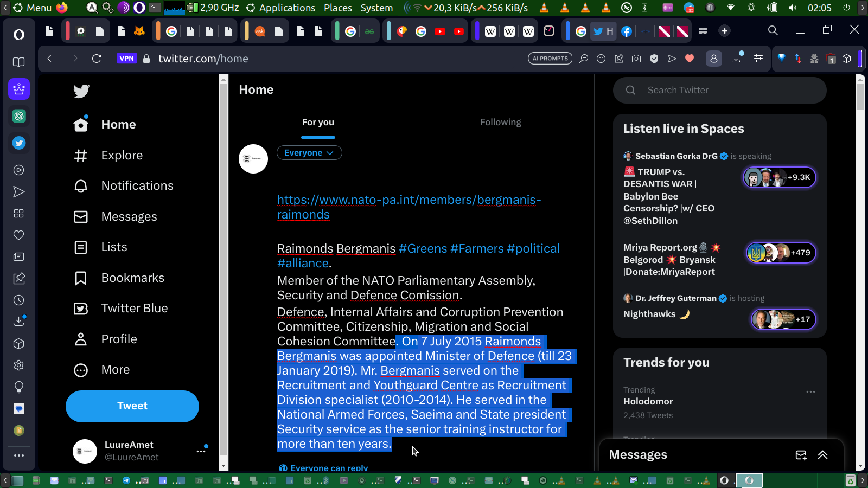Open Easy Setup sliders icon
Screen dimensions: 868x488
click(758, 59)
